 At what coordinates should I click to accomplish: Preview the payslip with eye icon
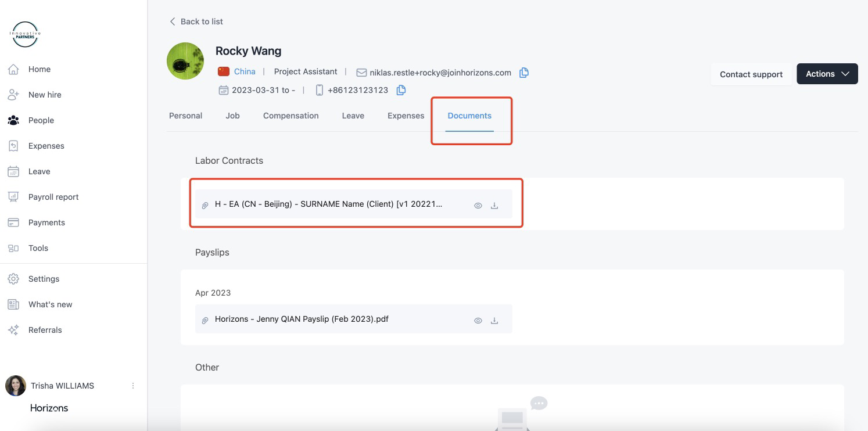click(478, 321)
